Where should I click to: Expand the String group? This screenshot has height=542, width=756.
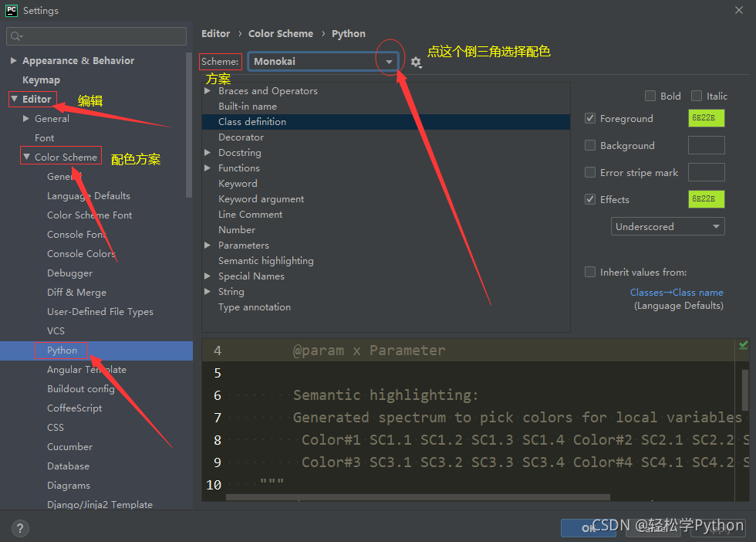click(208, 292)
